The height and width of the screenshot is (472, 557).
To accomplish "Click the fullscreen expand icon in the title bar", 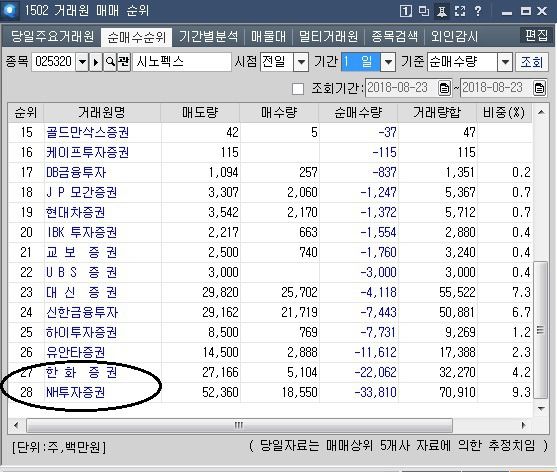I will click(460, 11).
